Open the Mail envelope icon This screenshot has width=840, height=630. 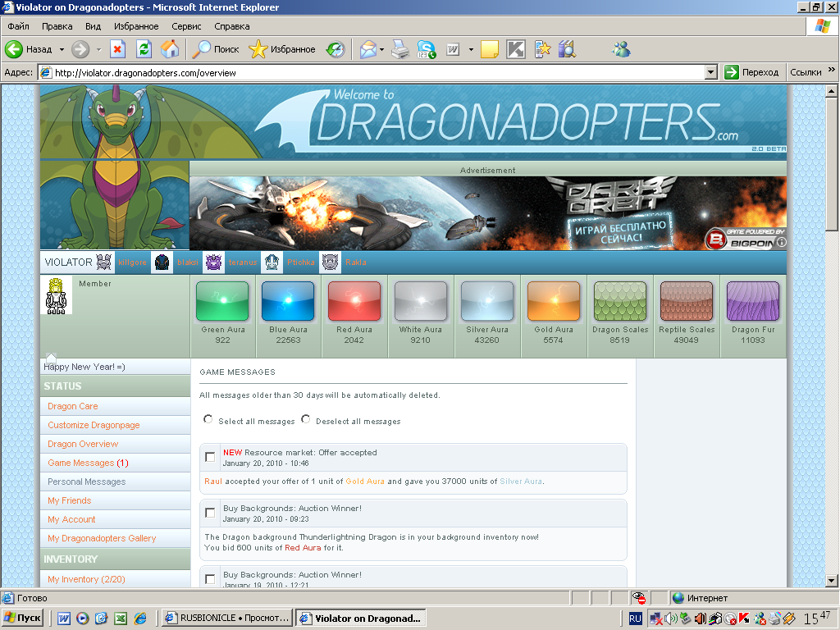click(x=368, y=49)
